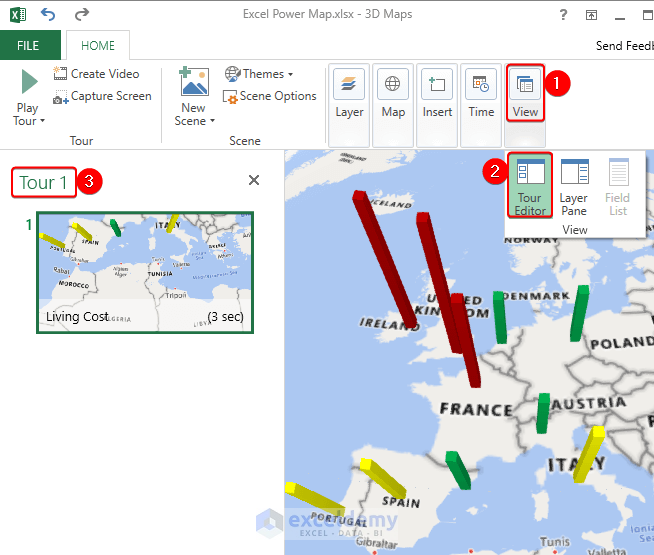The height and width of the screenshot is (555, 654).
Task: Open the Themes dropdown
Action: tap(259, 74)
